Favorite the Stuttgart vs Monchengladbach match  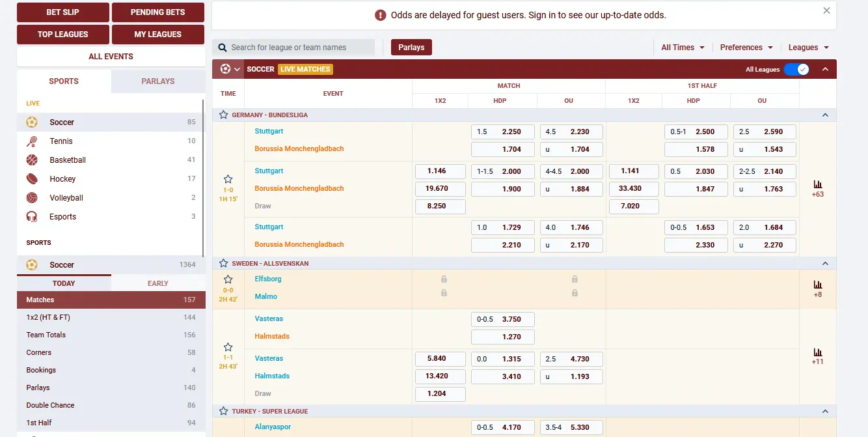click(228, 178)
